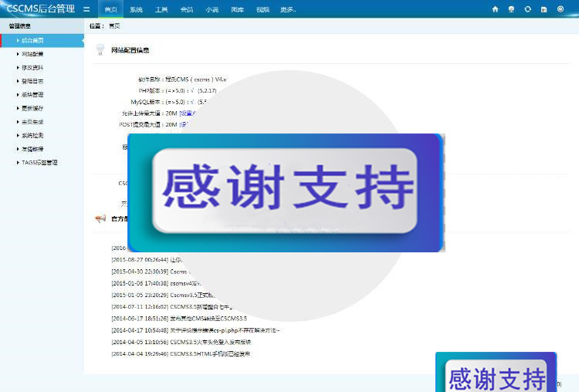Click the PHP版本 (5.2.17) line
579x392 pixels.
(178, 90)
